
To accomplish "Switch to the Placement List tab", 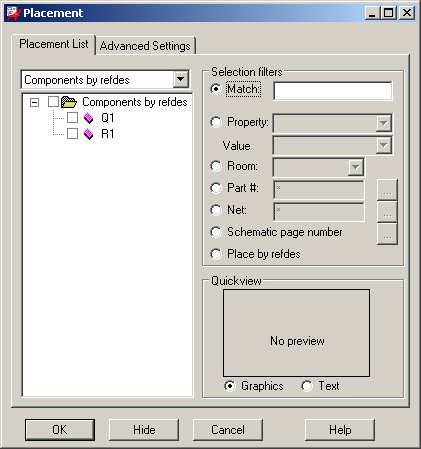I will (54, 44).
